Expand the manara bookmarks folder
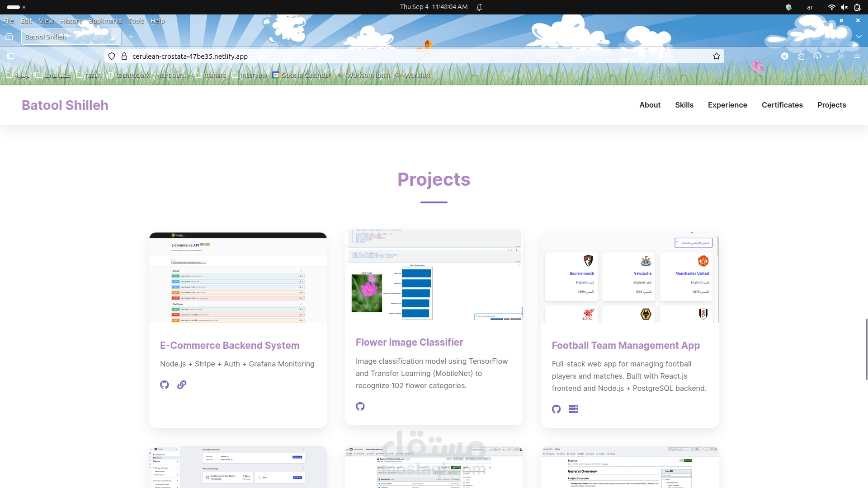This screenshot has height=488, width=868. click(x=211, y=75)
